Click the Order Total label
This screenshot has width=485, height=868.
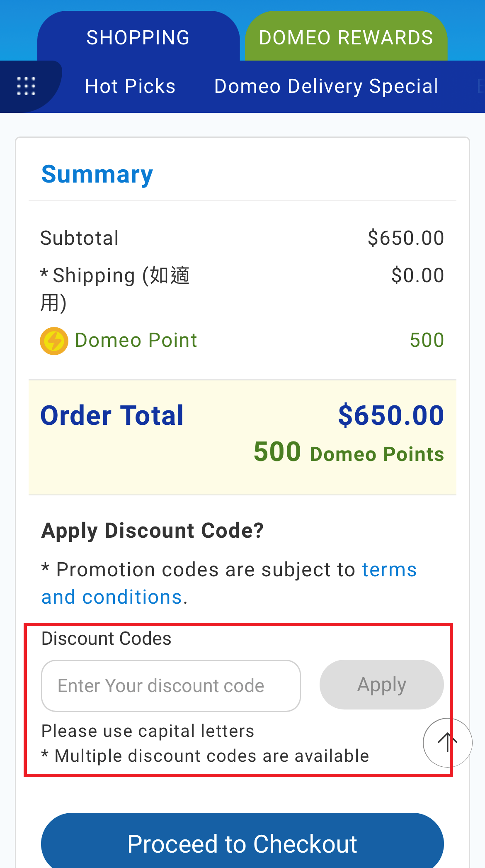coord(112,415)
